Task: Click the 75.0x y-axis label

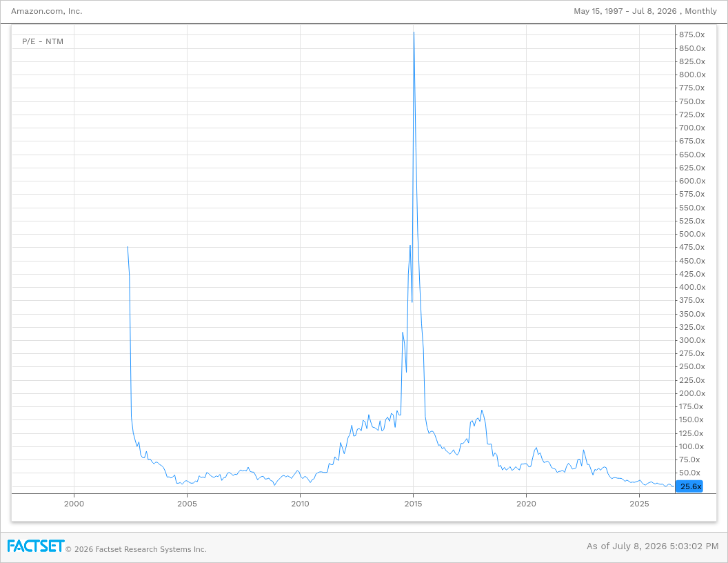Action: 689,460
